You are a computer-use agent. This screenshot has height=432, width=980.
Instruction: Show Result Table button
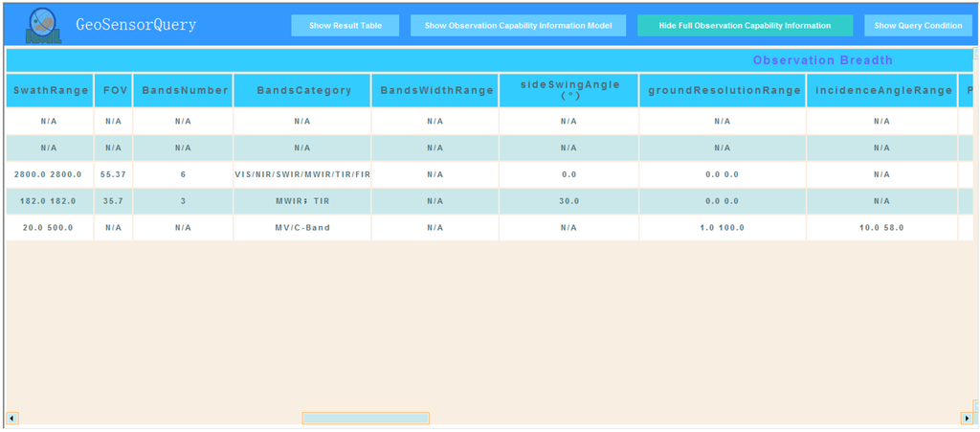[x=345, y=26]
